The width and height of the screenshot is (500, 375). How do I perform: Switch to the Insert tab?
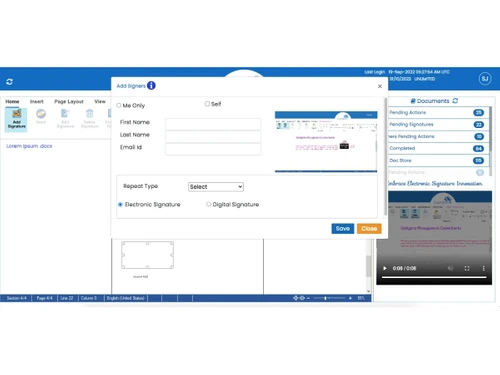pos(37,101)
